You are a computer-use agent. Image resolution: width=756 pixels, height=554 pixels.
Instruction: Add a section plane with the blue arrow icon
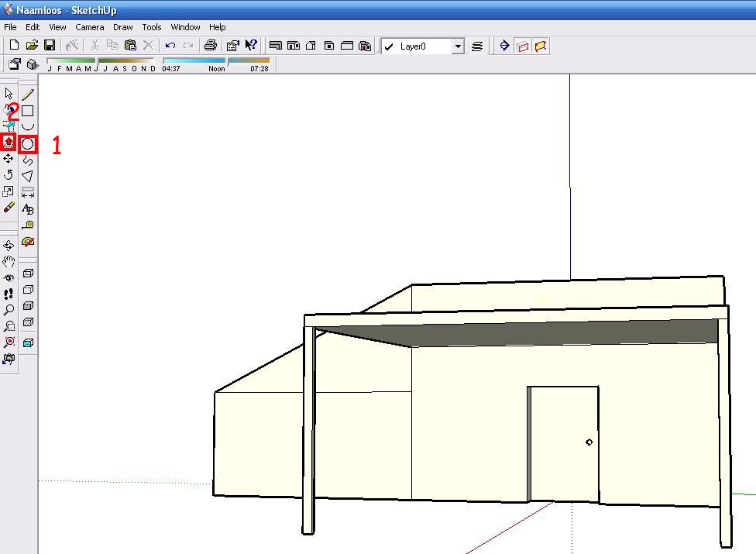point(504,46)
